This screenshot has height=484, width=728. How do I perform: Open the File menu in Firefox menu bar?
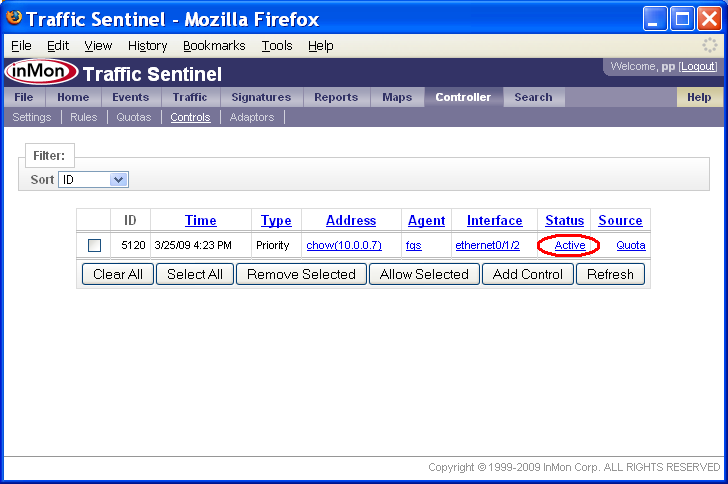(21, 46)
